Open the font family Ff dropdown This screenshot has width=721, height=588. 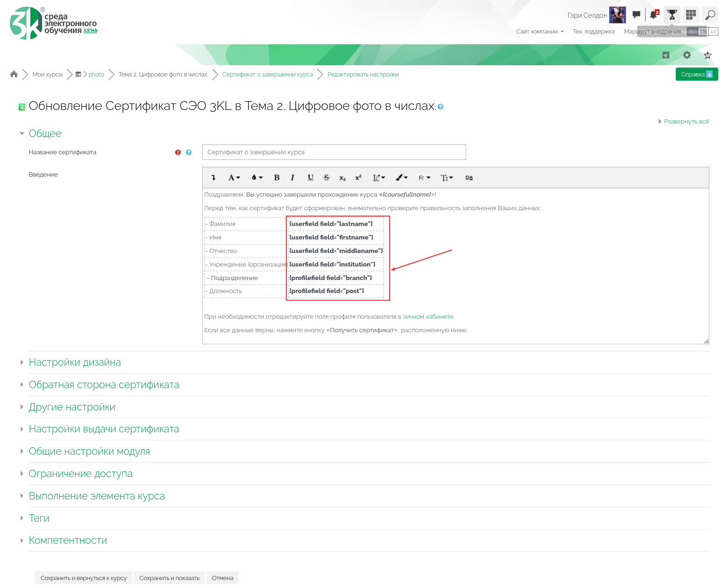pyautogui.click(x=424, y=178)
